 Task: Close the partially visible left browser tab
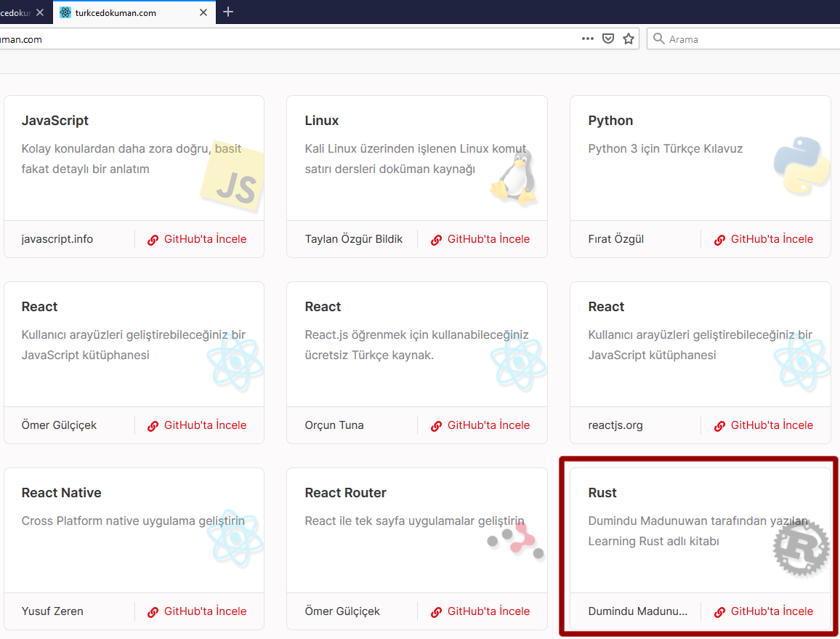(x=40, y=12)
